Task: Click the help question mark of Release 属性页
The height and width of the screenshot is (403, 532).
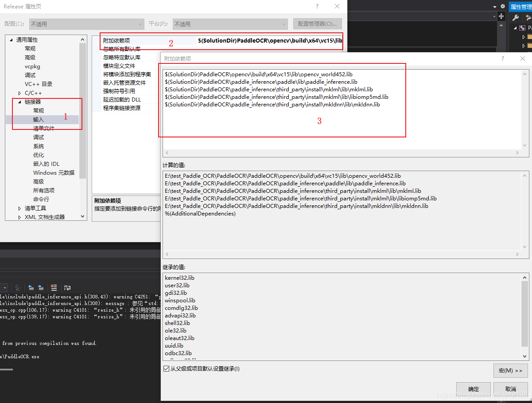Action: coord(317,6)
